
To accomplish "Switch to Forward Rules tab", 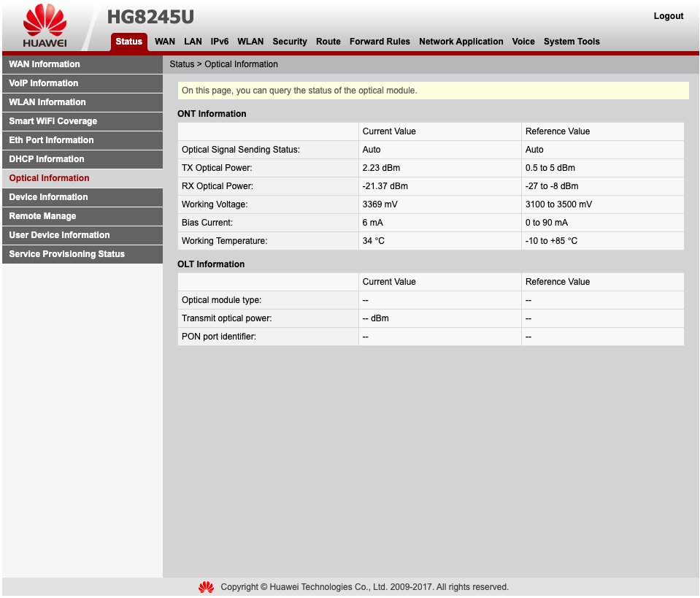I will click(x=380, y=42).
